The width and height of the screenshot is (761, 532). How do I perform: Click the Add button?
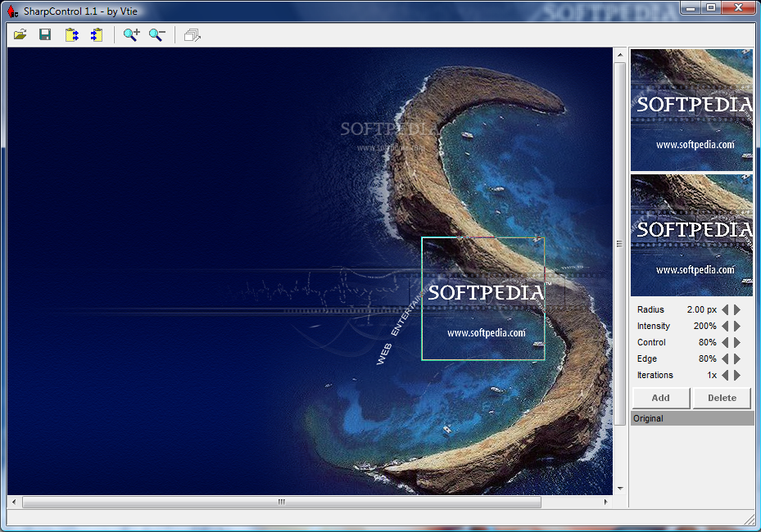click(661, 398)
